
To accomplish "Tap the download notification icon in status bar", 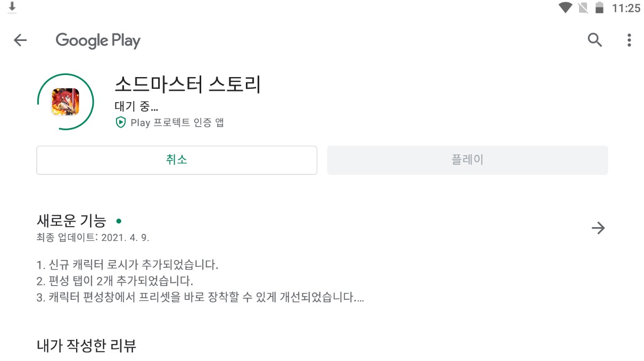I will click(x=12, y=7).
